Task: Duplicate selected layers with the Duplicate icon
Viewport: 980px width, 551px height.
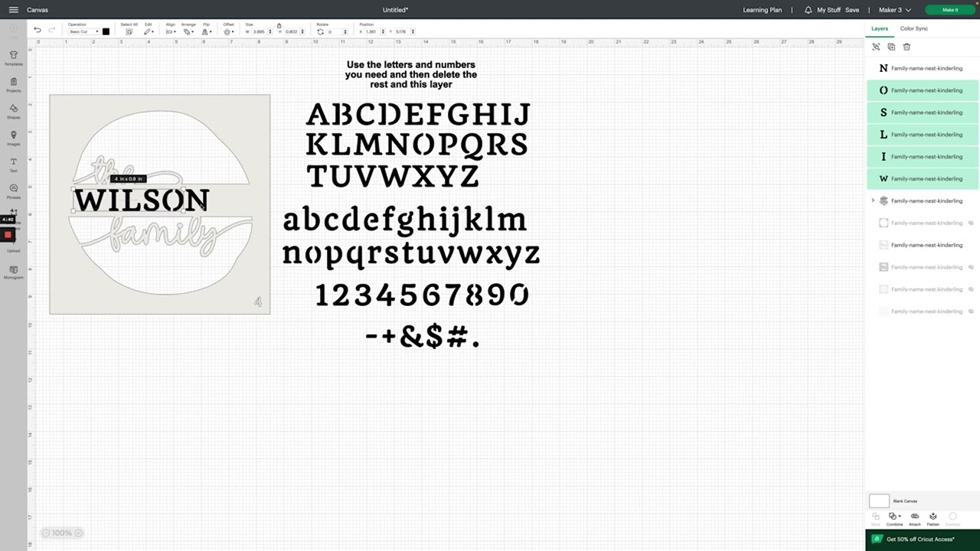Action: [x=891, y=47]
